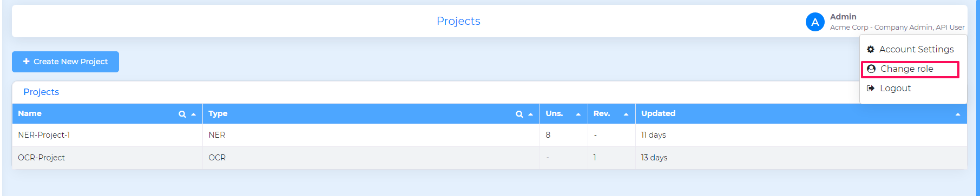Click the user icon beside Change role
The height and width of the screenshot is (196, 980).
pyautogui.click(x=871, y=69)
